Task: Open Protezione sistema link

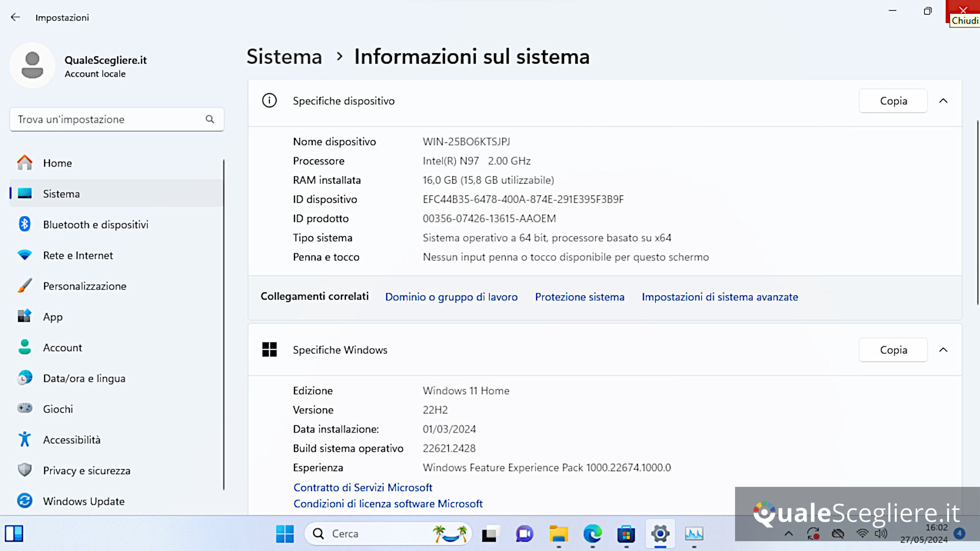Action: [x=579, y=297]
